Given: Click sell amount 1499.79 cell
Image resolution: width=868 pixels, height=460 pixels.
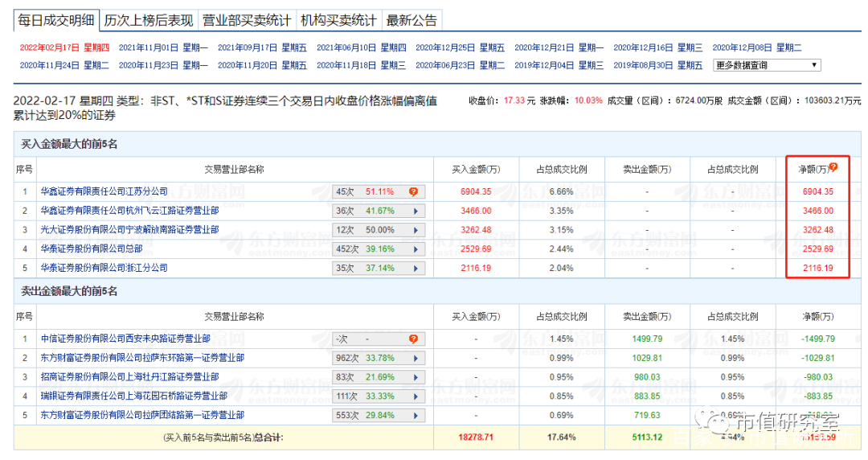Looking at the screenshot, I should point(647,339).
